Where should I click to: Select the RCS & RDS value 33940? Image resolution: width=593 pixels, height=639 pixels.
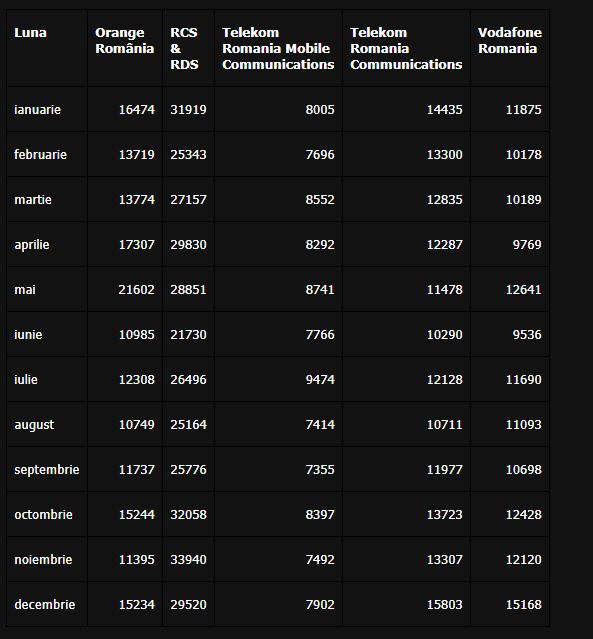pyautogui.click(x=188, y=560)
